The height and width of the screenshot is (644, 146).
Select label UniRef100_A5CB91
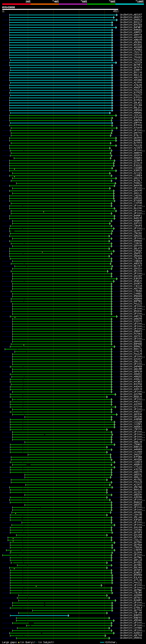tap(131, 42)
